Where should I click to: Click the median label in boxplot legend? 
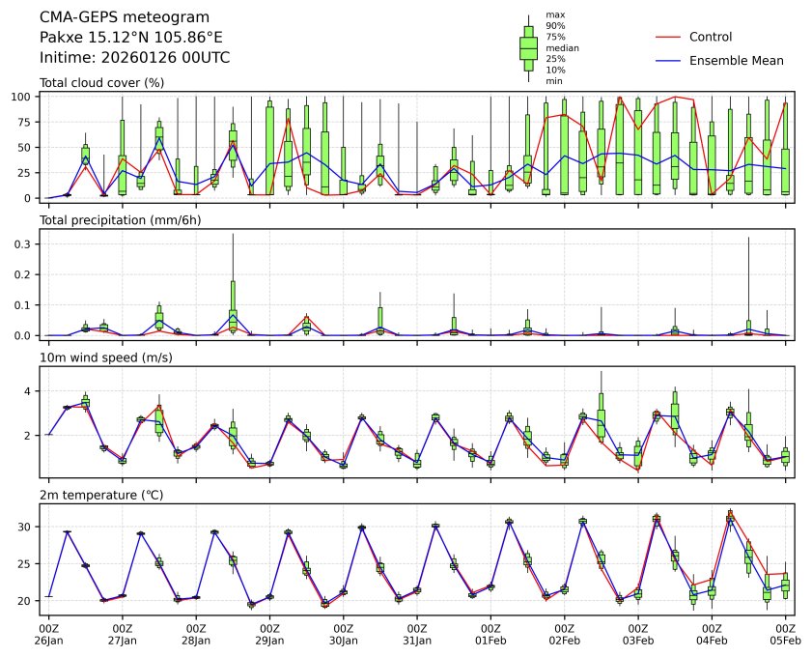click(556, 47)
